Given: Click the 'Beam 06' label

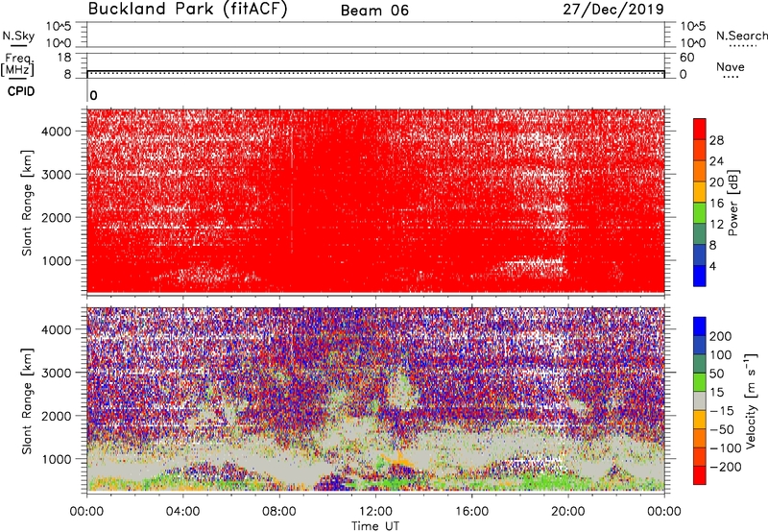Looking at the screenshot, I should click(x=374, y=11).
